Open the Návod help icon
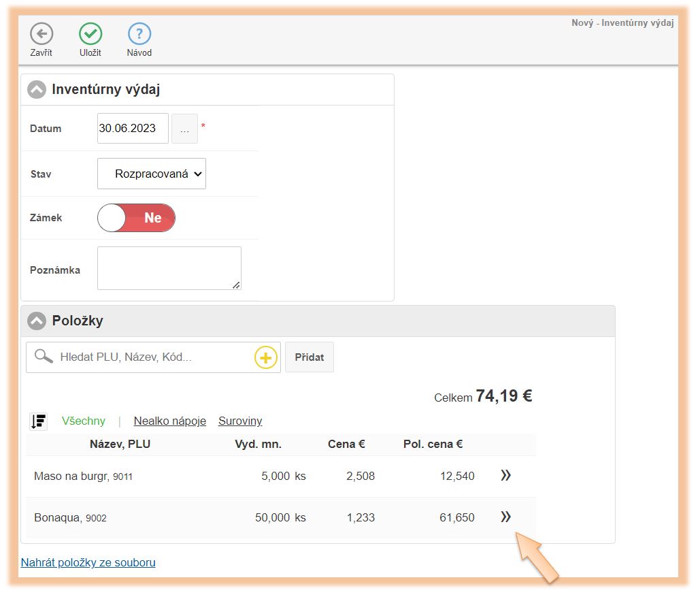The height and width of the screenshot is (597, 700). coord(139,34)
